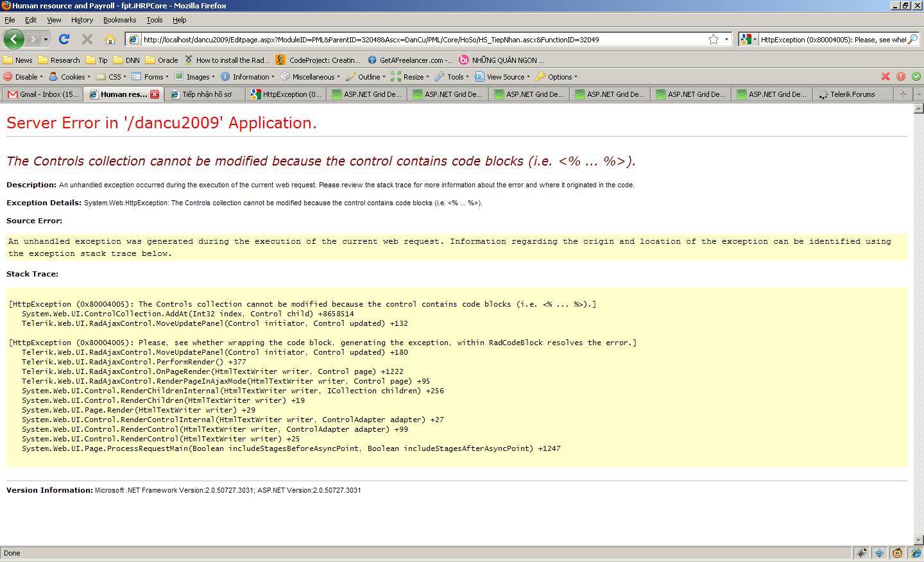The width and height of the screenshot is (924, 562).
Task: Reload the current page
Action: click(x=64, y=39)
